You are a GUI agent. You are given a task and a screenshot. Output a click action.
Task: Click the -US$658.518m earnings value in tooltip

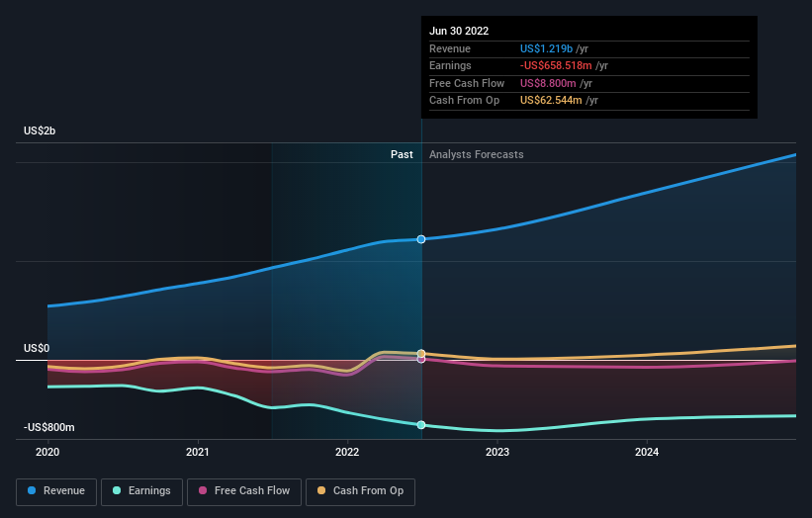tap(556, 65)
